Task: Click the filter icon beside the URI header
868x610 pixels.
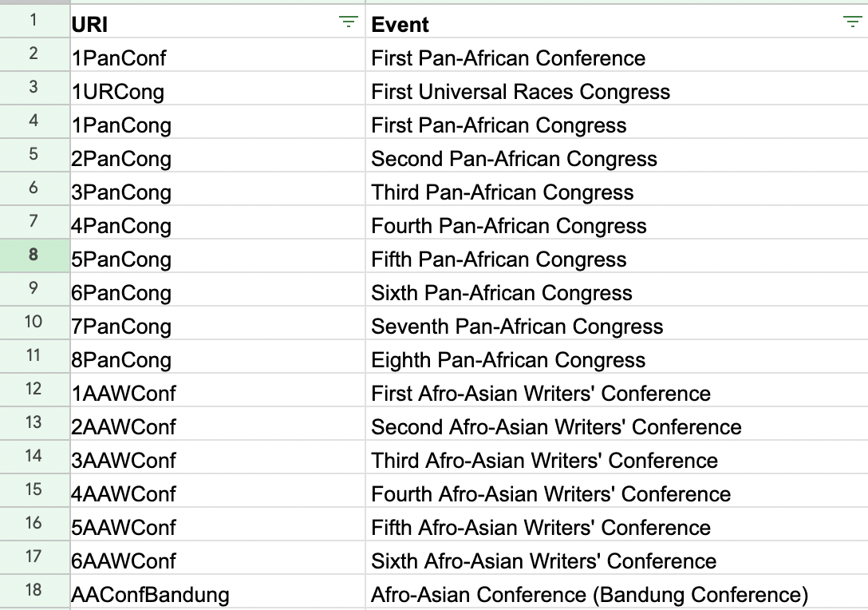Action: [x=349, y=23]
